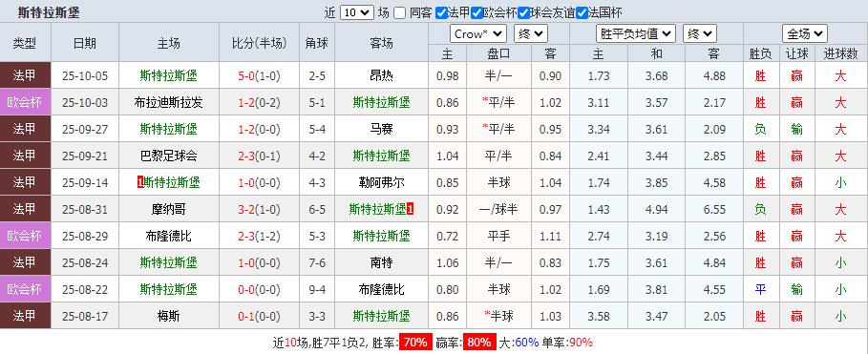
Task: Click the handicap 平手
Action: click(498, 237)
